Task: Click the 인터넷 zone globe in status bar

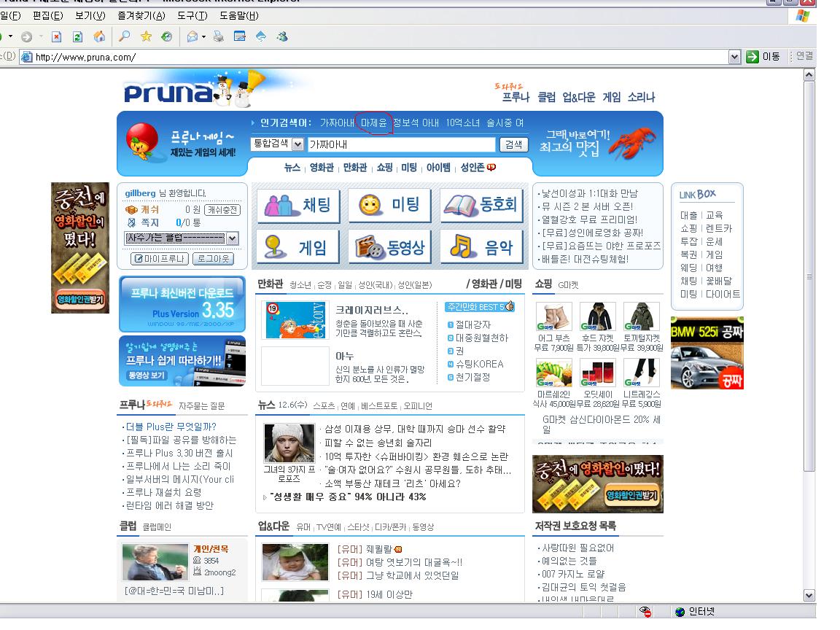Action: point(680,612)
